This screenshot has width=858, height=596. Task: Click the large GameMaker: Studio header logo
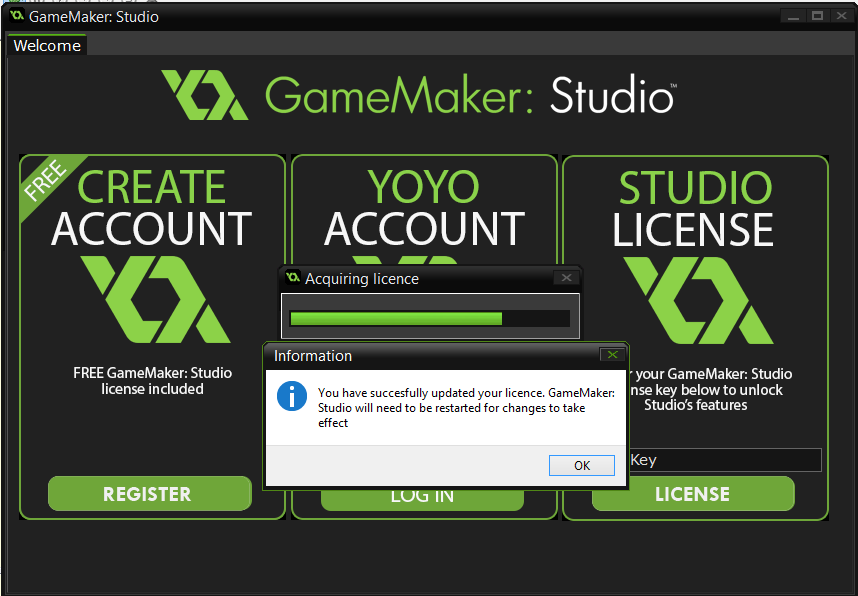[x=419, y=95]
